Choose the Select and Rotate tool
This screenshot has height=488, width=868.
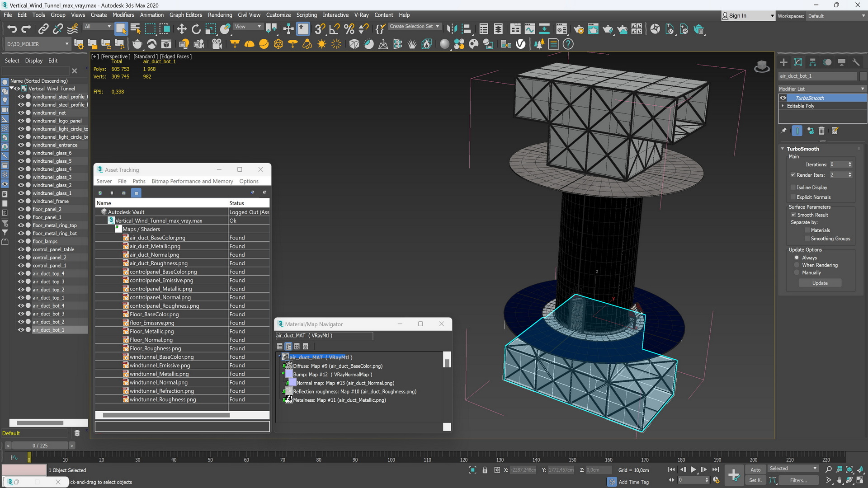(196, 29)
